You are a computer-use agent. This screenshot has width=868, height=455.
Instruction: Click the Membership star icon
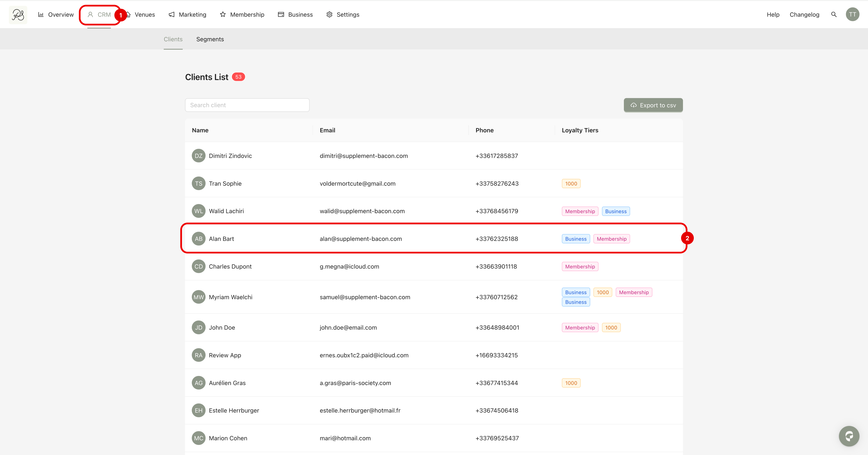[223, 14]
